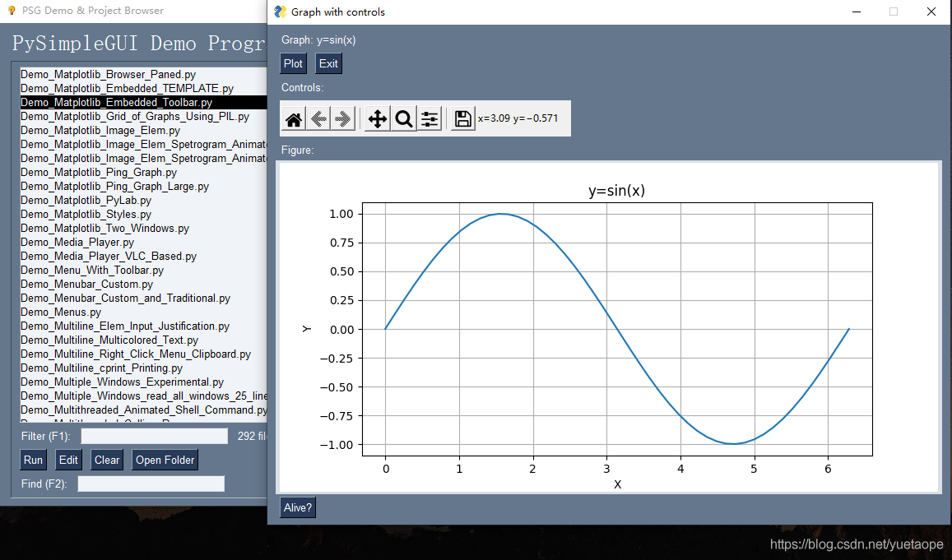Screen dimensions: 952x560
Task: Select Demo_Multiline_Multicolored_Text.py
Action: click(x=143, y=340)
